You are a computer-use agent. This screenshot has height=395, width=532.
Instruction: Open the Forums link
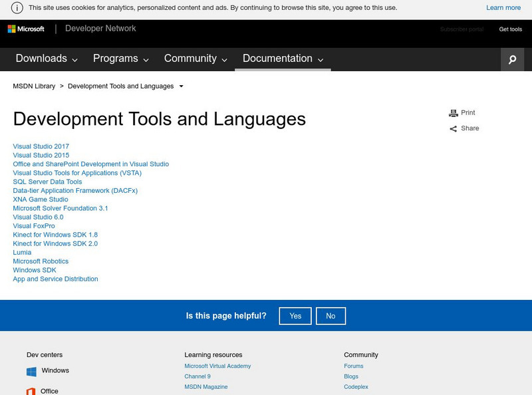tap(354, 366)
